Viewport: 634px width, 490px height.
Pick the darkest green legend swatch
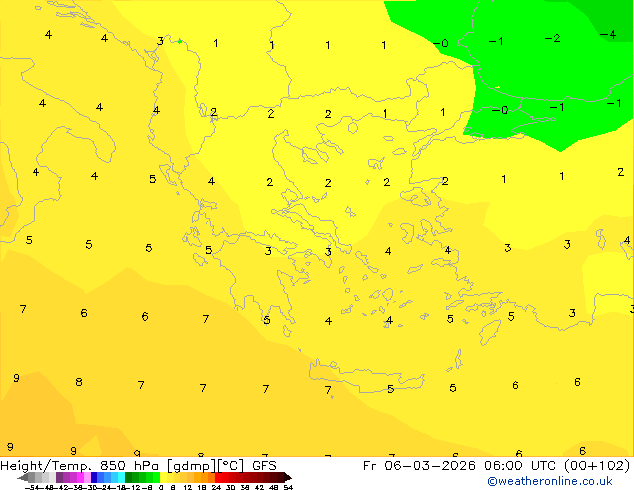pos(129,477)
